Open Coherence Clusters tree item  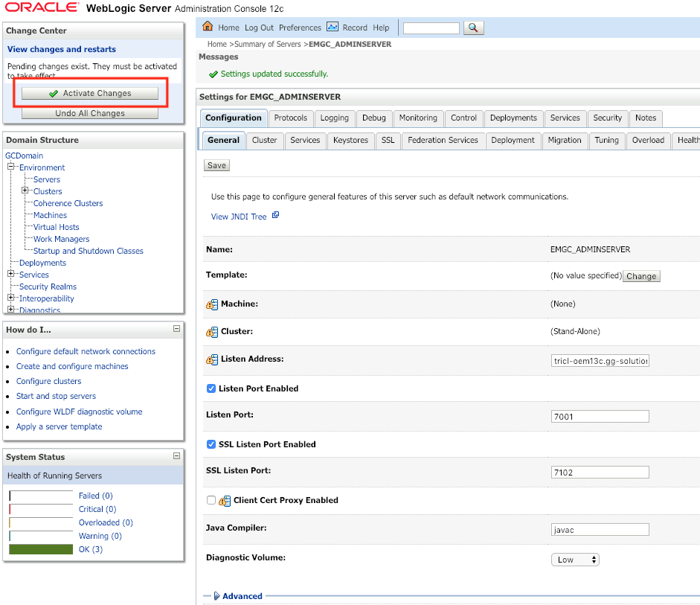(68, 203)
